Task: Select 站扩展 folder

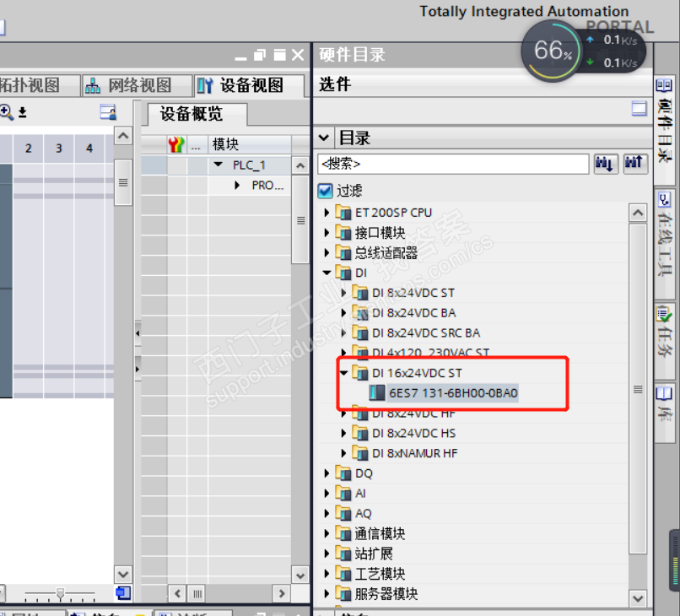Action: point(374,554)
